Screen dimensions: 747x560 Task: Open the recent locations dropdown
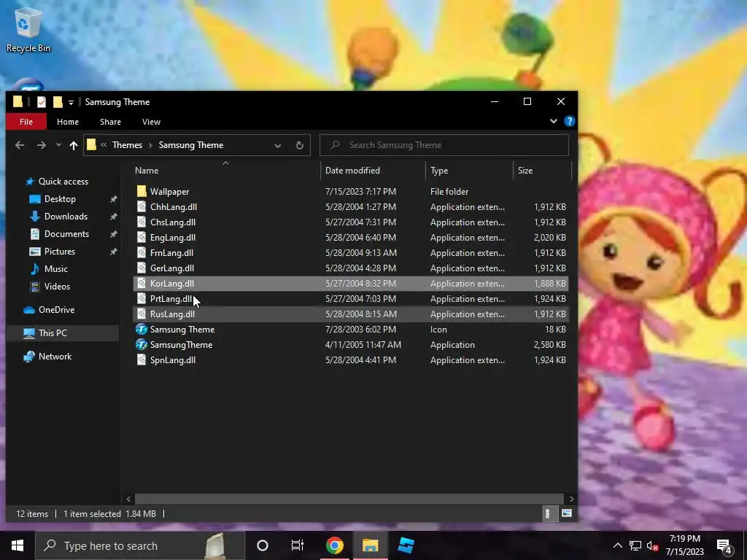point(58,145)
